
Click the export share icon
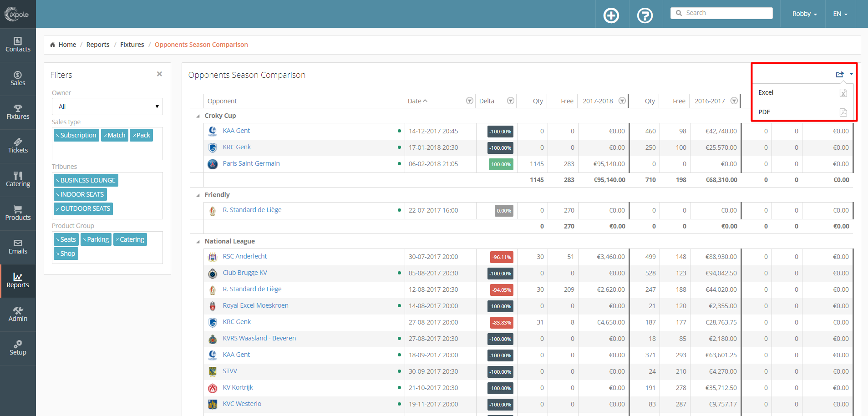pyautogui.click(x=840, y=74)
